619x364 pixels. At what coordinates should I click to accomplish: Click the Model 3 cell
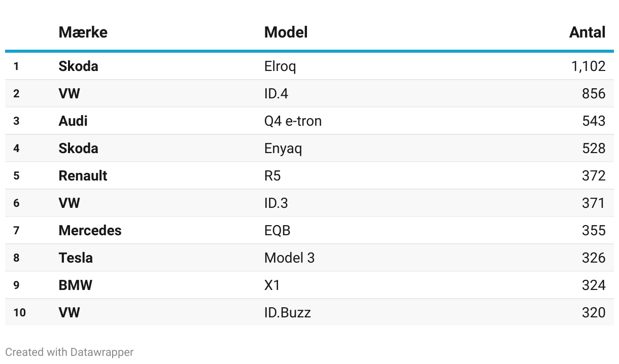pos(289,258)
